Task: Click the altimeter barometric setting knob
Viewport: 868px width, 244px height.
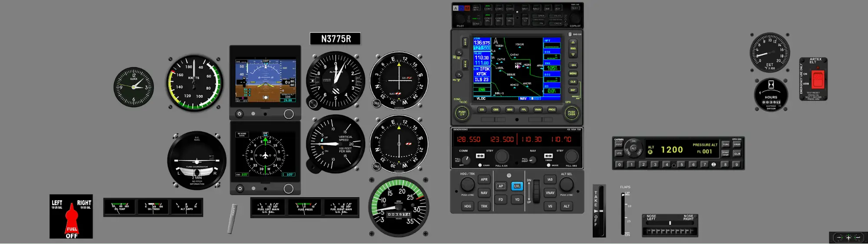Action: pos(313,104)
